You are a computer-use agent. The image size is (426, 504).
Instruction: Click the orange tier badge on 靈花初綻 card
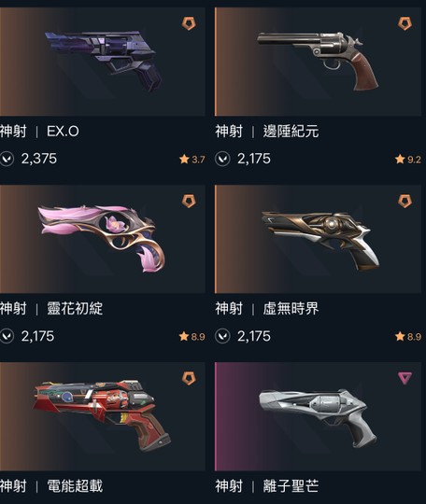189,201
